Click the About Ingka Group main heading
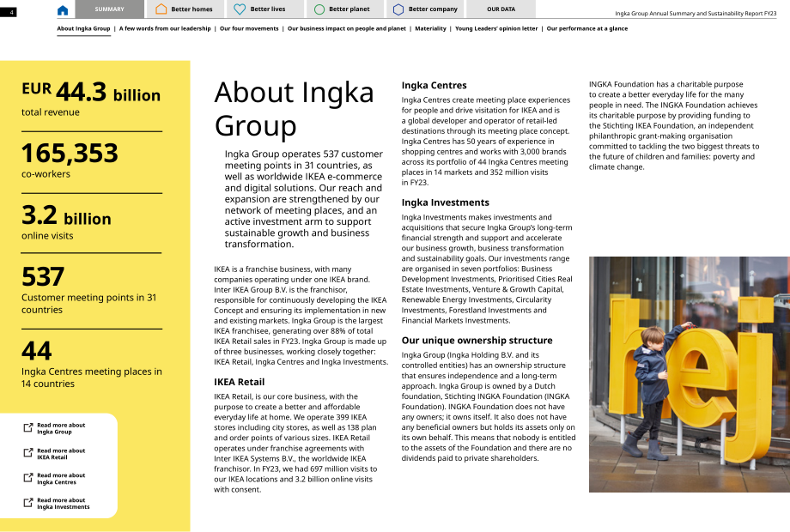790x532 pixels. (295, 109)
